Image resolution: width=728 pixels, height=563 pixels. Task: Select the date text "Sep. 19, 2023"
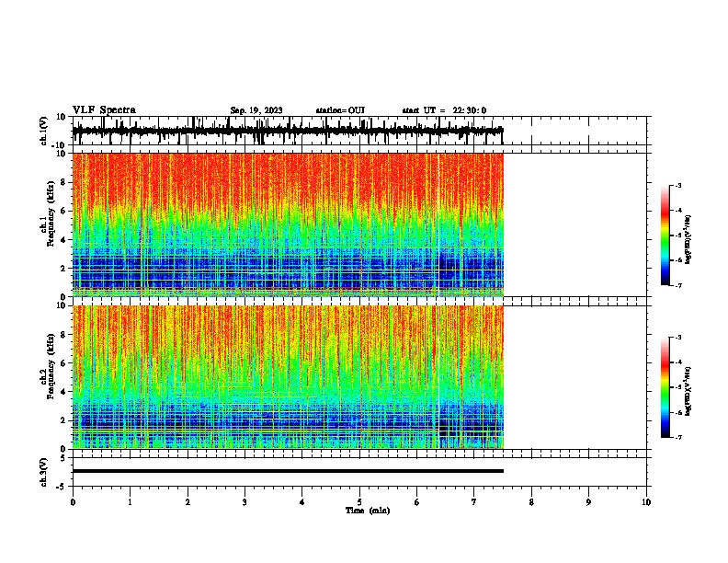click(x=256, y=110)
